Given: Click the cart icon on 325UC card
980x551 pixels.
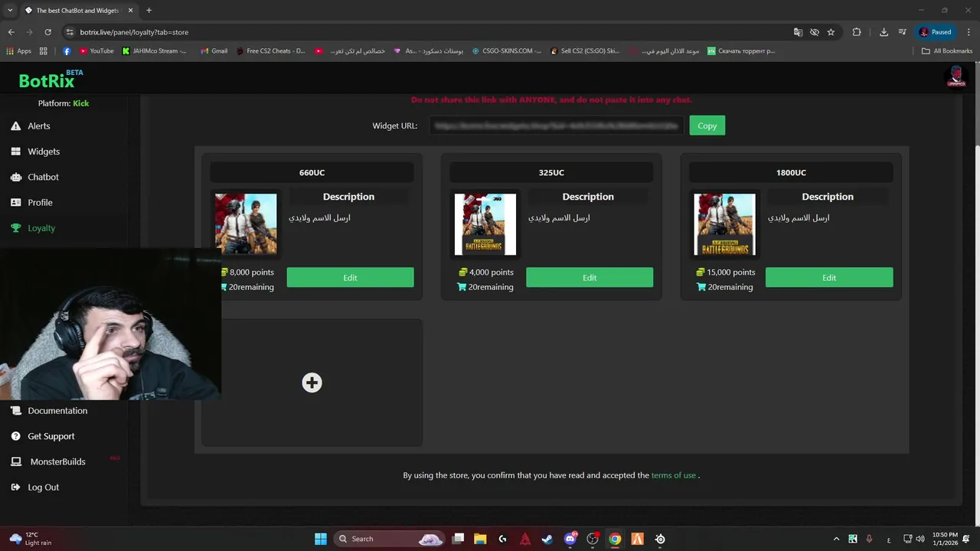Looking at the screenshot, I should coord(462,287).
